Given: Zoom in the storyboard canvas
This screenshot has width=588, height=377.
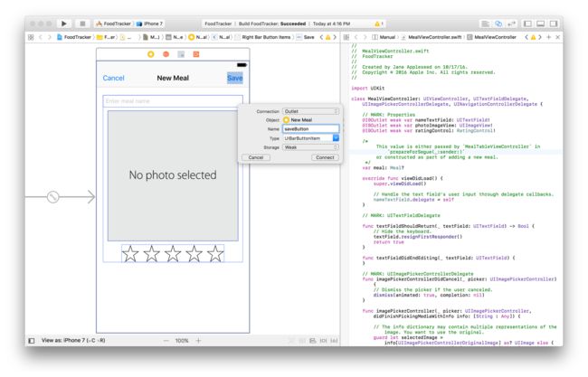Looking at the screenshot, I should point(198,341).
